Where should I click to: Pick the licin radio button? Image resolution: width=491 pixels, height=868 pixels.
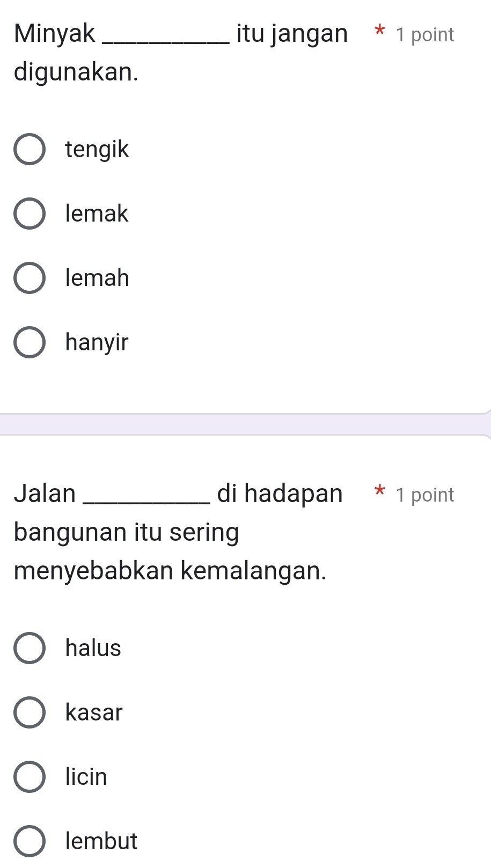[29, 777]
